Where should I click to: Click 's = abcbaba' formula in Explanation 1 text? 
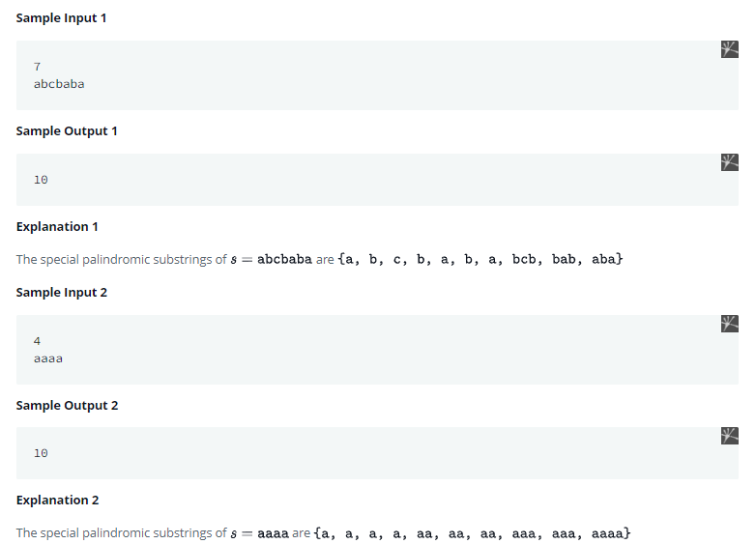tap(271, 260)
